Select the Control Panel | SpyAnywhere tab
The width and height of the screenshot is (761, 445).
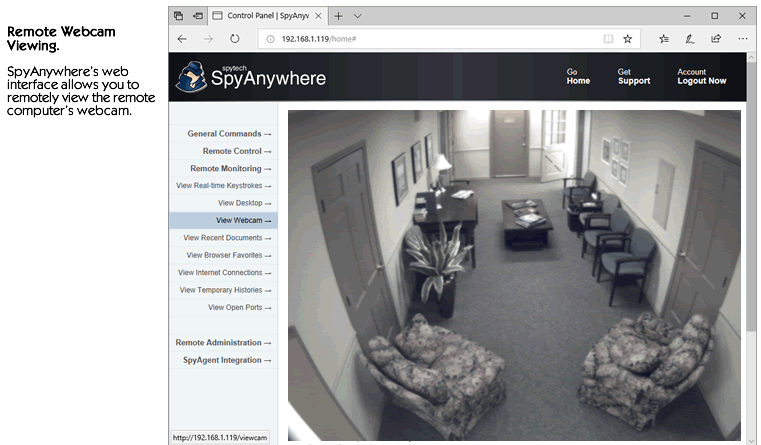[268, 16]
